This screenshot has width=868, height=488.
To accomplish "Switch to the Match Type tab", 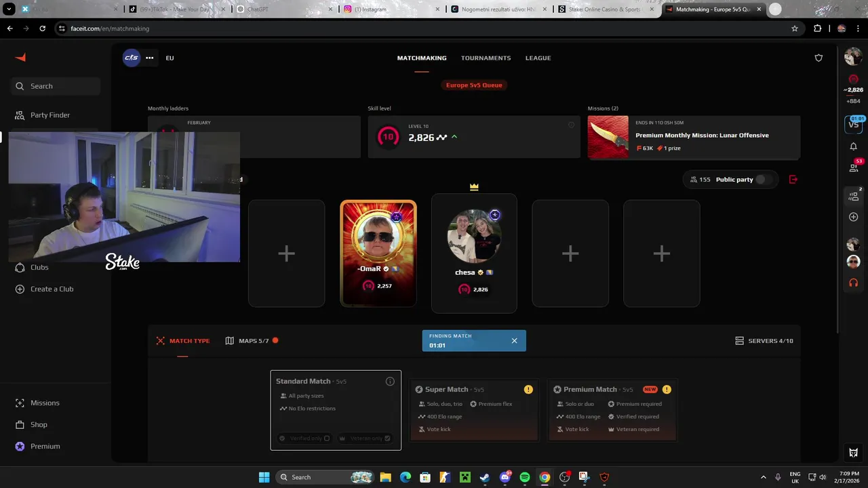I will coord(182,341).
